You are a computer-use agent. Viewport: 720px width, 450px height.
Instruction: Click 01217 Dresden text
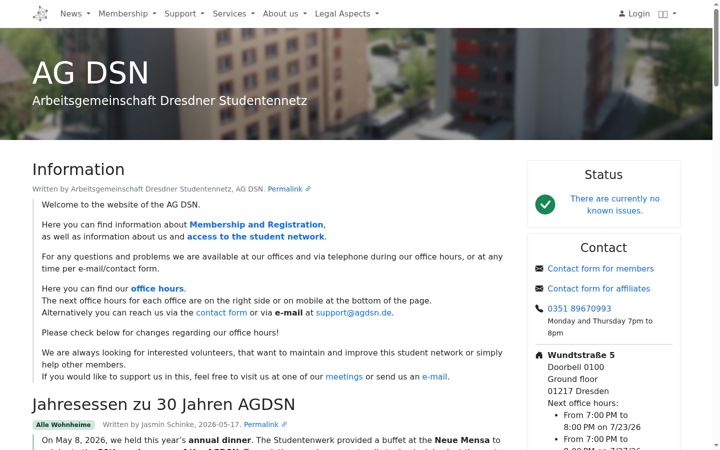point(578,391)
